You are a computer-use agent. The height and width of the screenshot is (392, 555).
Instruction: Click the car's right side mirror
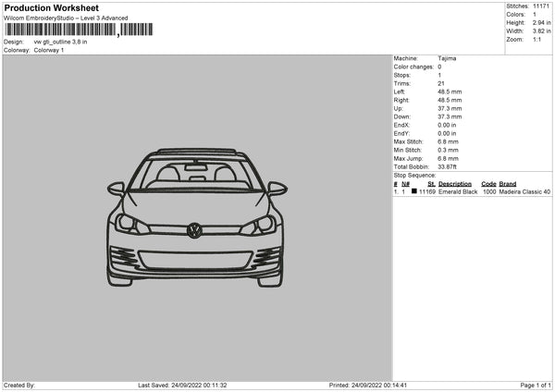pos(277,188)
